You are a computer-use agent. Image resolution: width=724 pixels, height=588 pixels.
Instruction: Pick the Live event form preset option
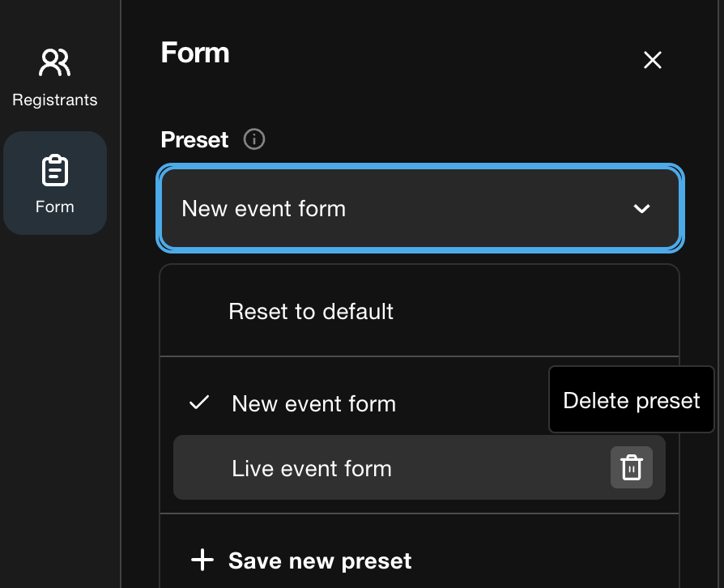tap(312, 468)
